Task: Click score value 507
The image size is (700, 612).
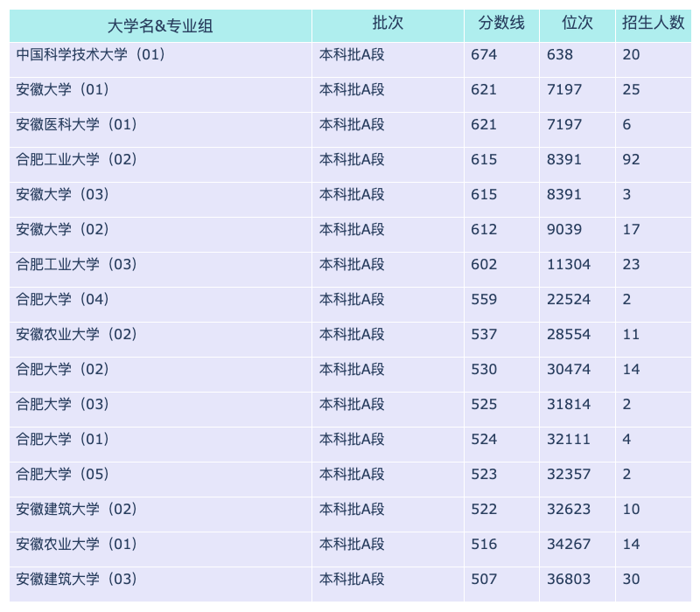Action: click(484, 579)
